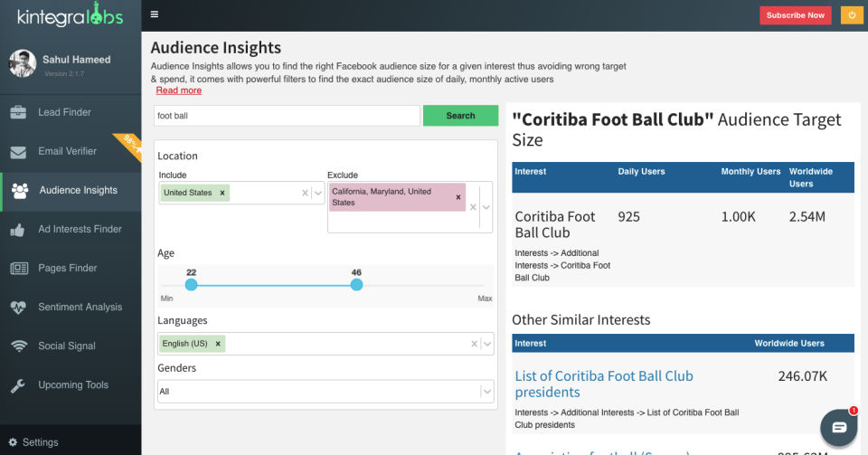The width and height of the screenshot is (868, 455).
Task: Click the orange power icon button
Action: tap(851, 15)
